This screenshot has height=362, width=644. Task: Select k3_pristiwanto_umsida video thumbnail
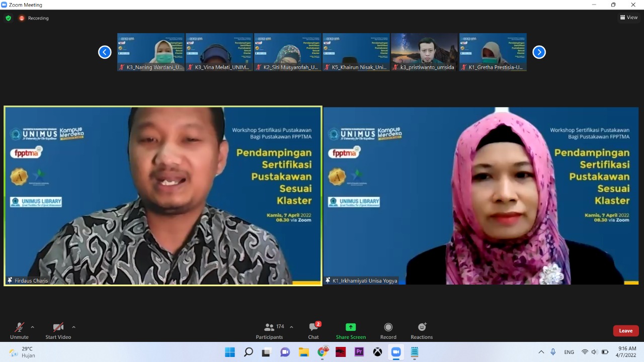tap(425, 52)
